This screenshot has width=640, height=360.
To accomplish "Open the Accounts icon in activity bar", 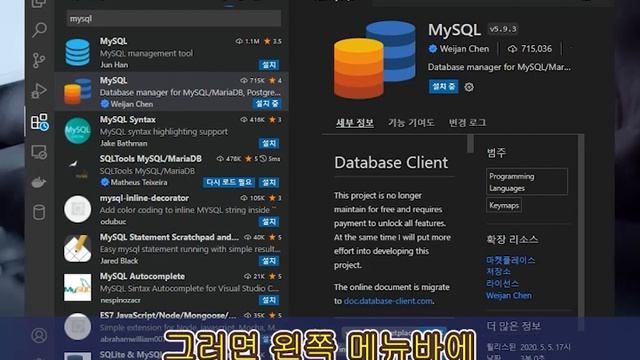I will 39,336.
